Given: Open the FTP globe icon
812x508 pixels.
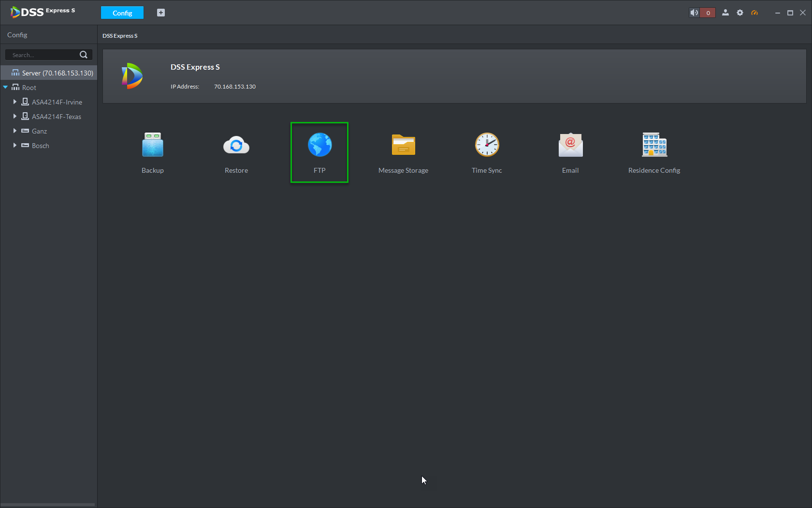Looking at the screenshot, I should point(319,145).
